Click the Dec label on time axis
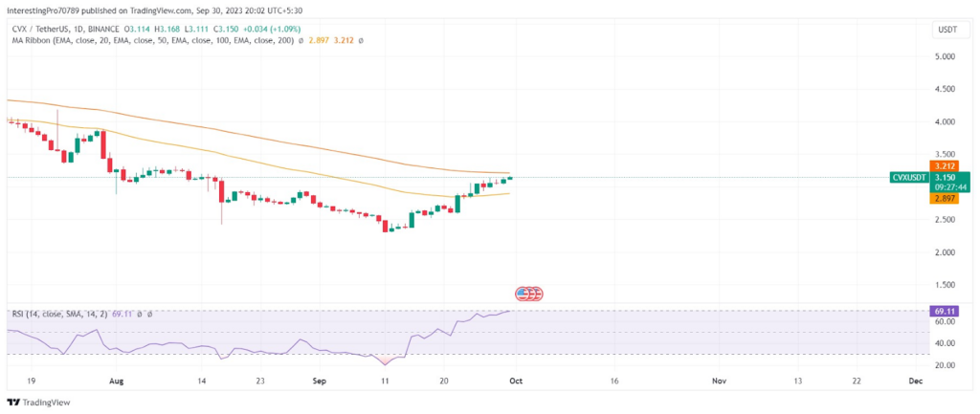Image resolution: width=980 pixels, height=414 pixels. pos(916,381)
